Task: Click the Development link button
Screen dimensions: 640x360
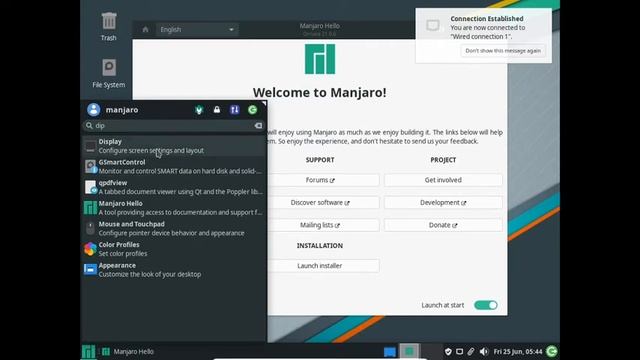Action: pyautogui.click(x=443, y=202)
